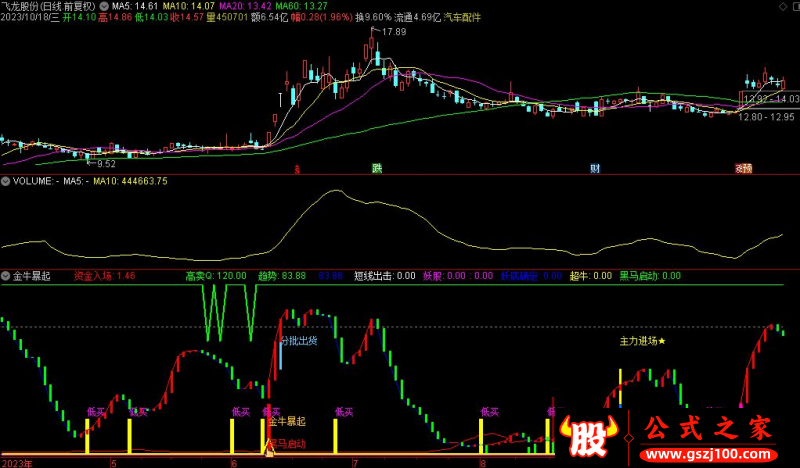800x468 pixels.
Task: Open the dropdown arrow beside 飞龙股份(日线 前复权)
Action: pos(104,7)
